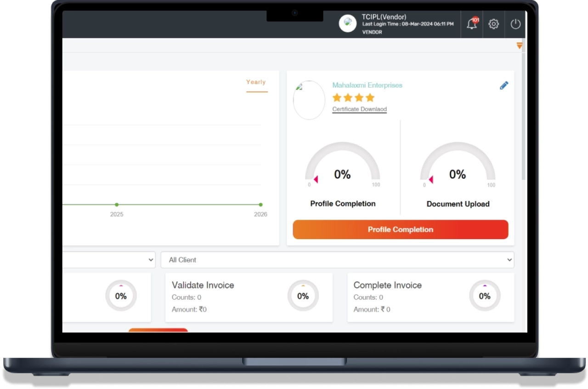Switch chart to the Yearly tab
The width and height of the screenshot is (588, 389).
coord(256,83)
